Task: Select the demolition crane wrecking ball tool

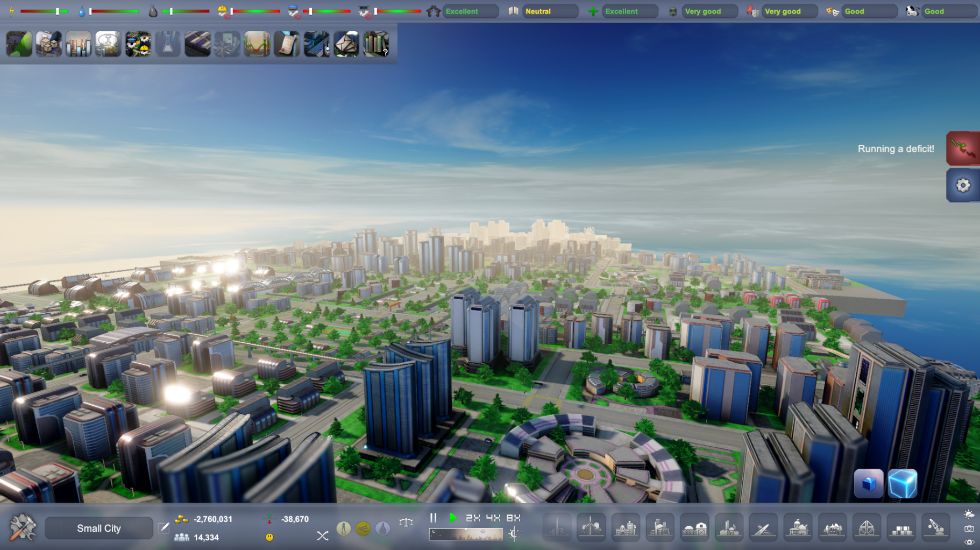Action: tap(935, 527)
